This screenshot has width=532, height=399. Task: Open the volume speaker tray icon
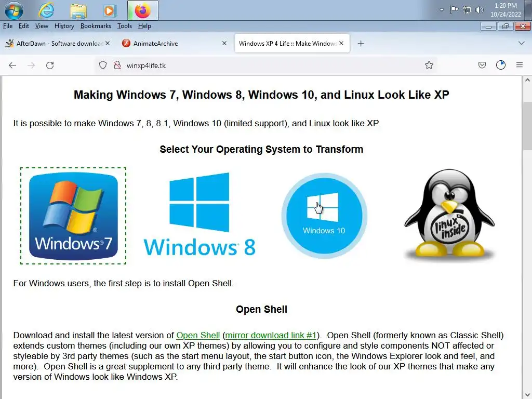click(480, 10)
